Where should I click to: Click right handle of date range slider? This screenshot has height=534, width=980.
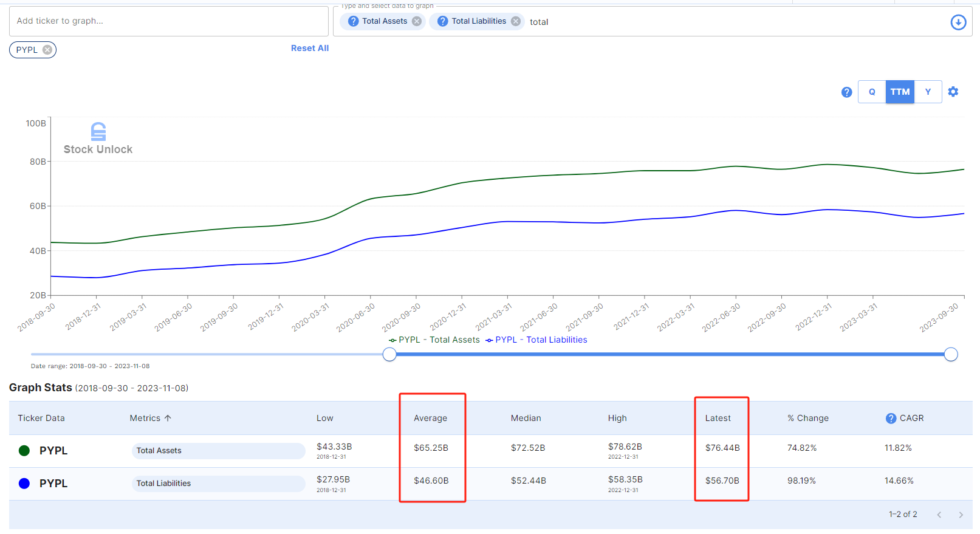click(x=951, y=354)
